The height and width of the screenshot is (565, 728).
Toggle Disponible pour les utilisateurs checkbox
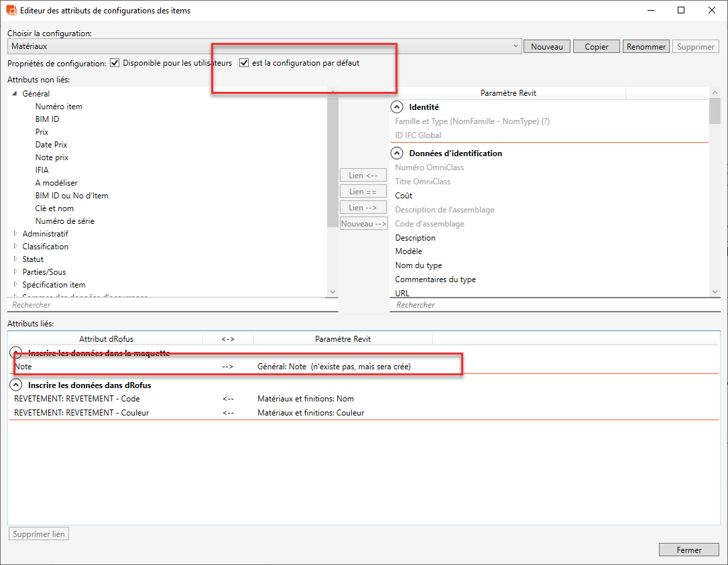115,63
